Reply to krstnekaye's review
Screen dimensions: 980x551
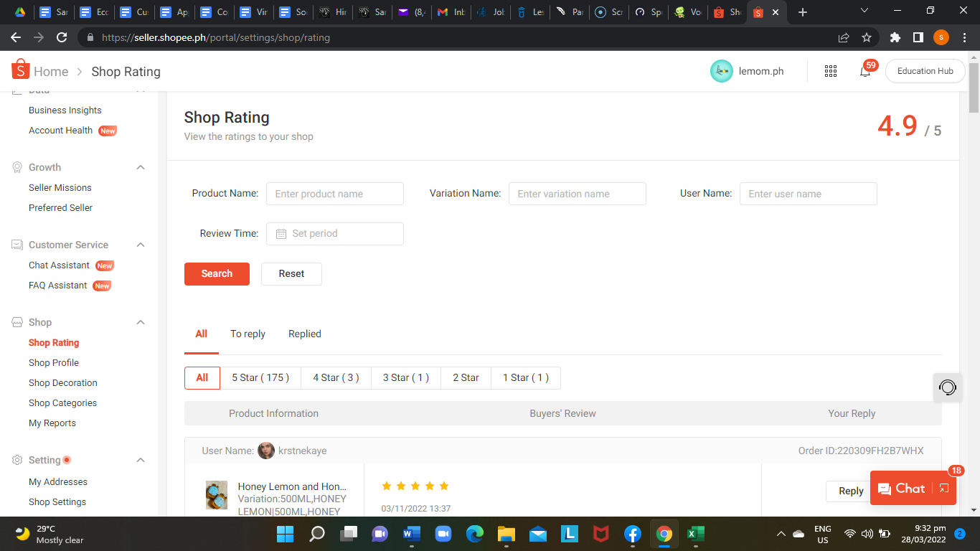coord(851,491)
